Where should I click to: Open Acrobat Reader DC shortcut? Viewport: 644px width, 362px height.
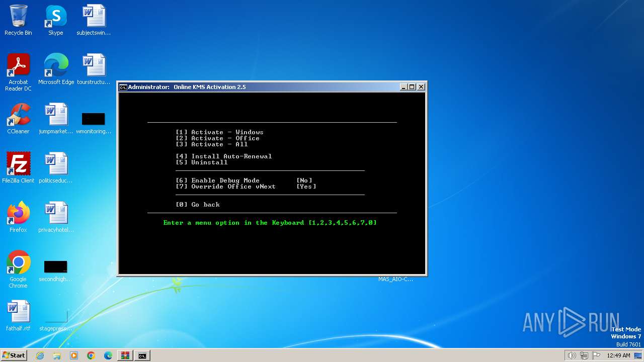point(18,72)
